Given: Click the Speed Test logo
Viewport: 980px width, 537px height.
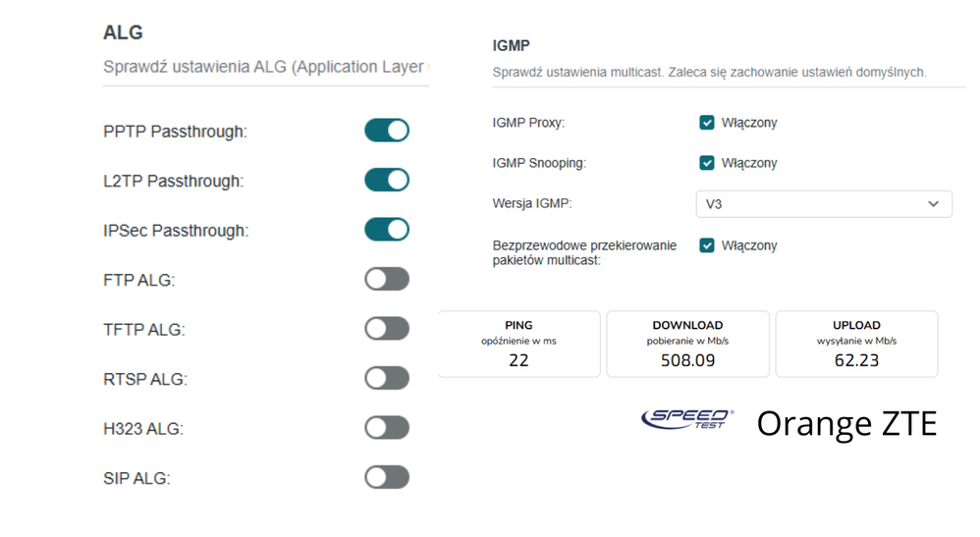Looking at the screenshot, I should (686, 420).
